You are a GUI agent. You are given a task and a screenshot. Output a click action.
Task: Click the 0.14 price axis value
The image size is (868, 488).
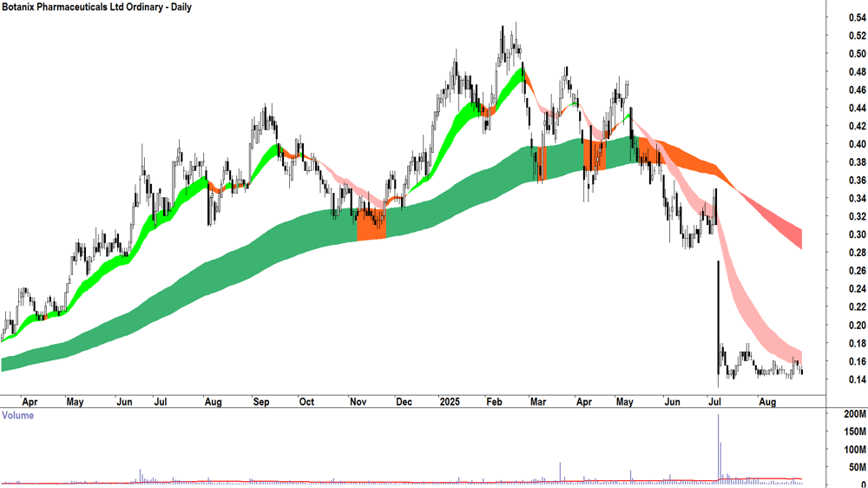[x=857, y=379]
